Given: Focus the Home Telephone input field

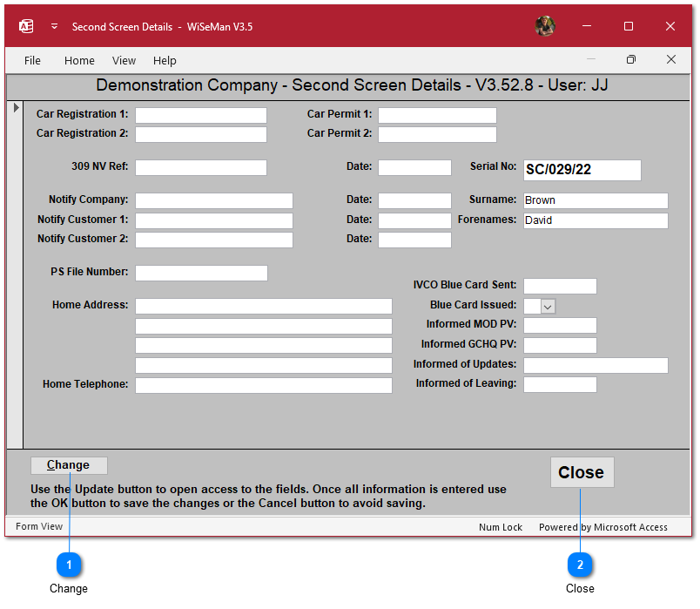Looking at the screenshot, I should pos(263,385).
